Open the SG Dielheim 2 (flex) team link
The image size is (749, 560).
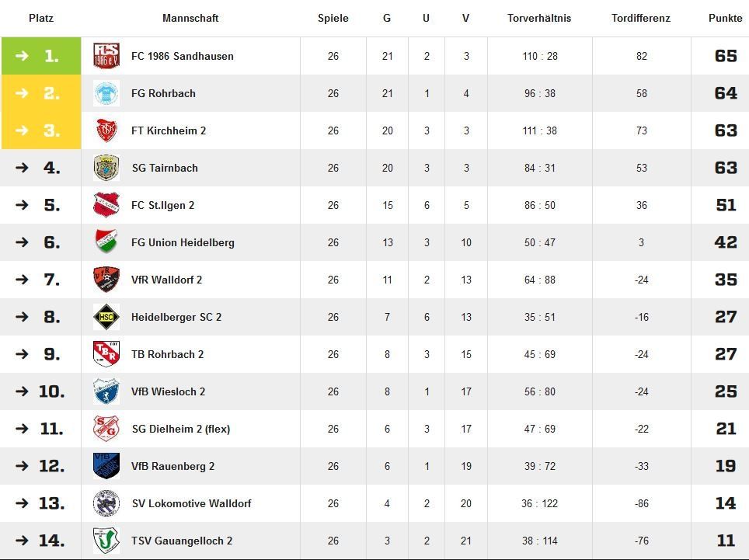point(181,429)
